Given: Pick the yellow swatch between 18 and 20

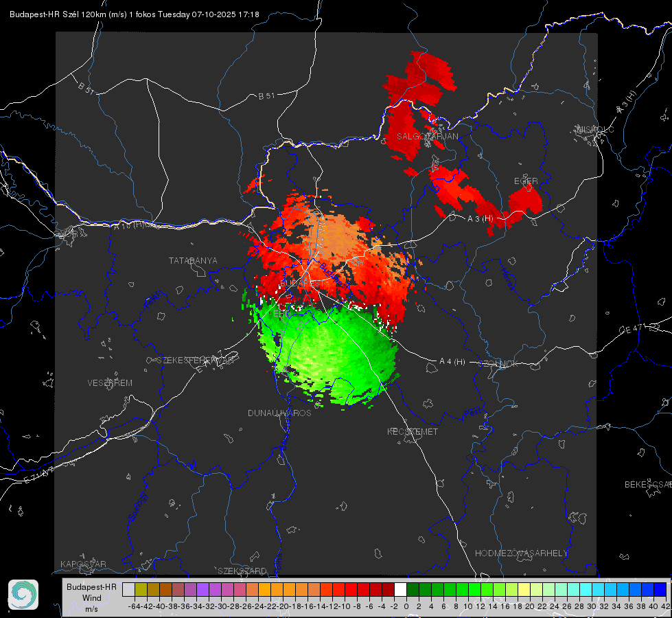Looking at the screenshot, I should tap(524, 589).
